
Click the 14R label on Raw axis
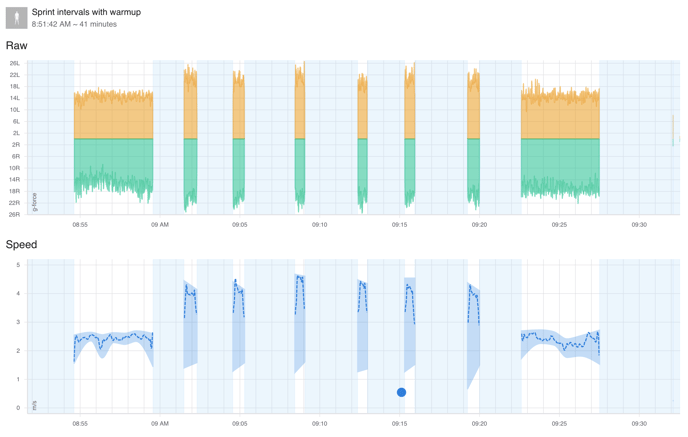click(x=15, y=179)
